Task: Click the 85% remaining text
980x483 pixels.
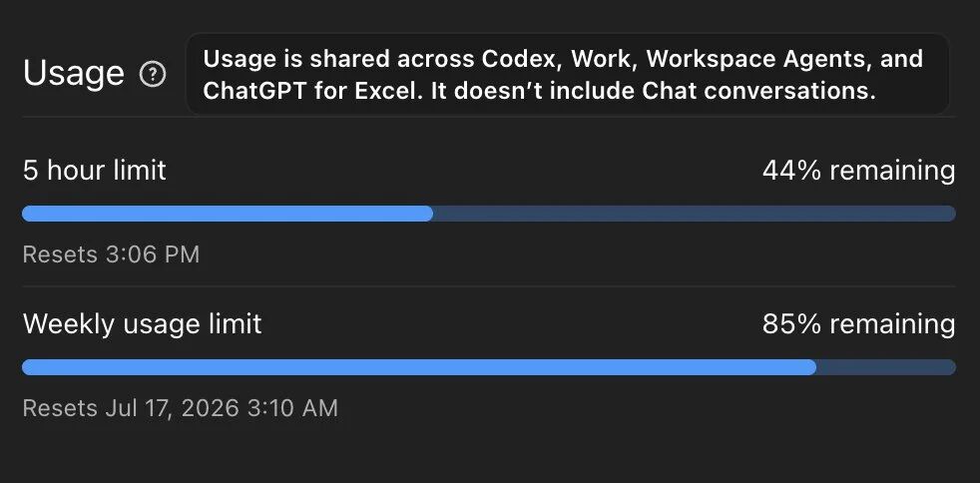Action: (859, 323)
